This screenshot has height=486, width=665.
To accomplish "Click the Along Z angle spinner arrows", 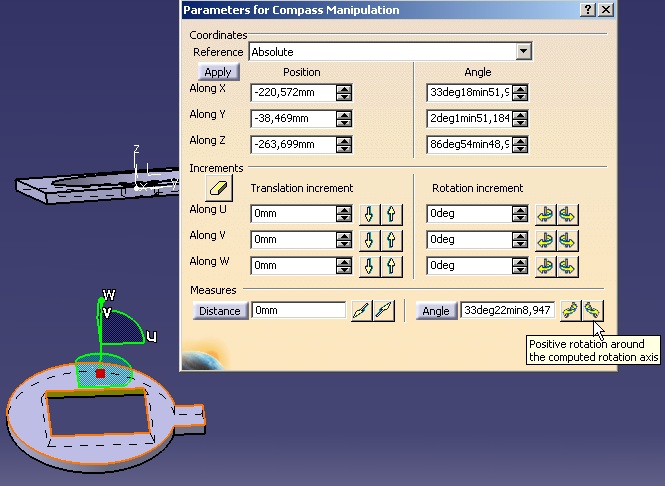I will pos(519,145).
